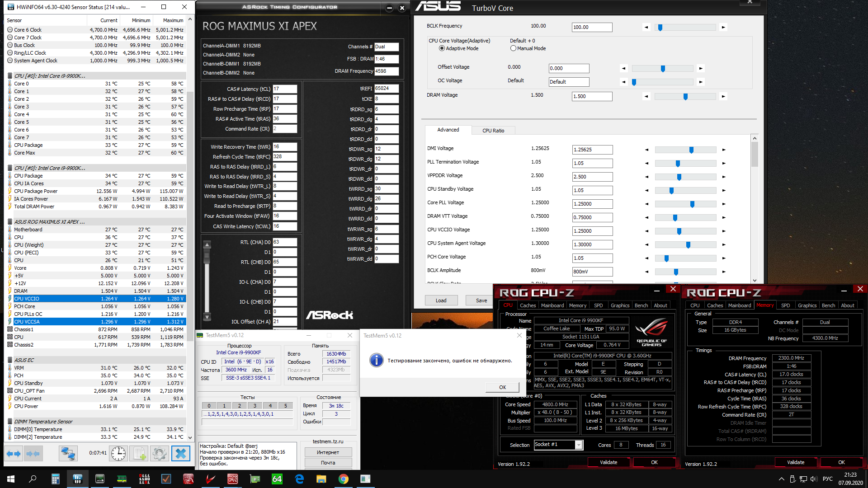Open HWiNFO network remote monitoring icon

point(68,453)
